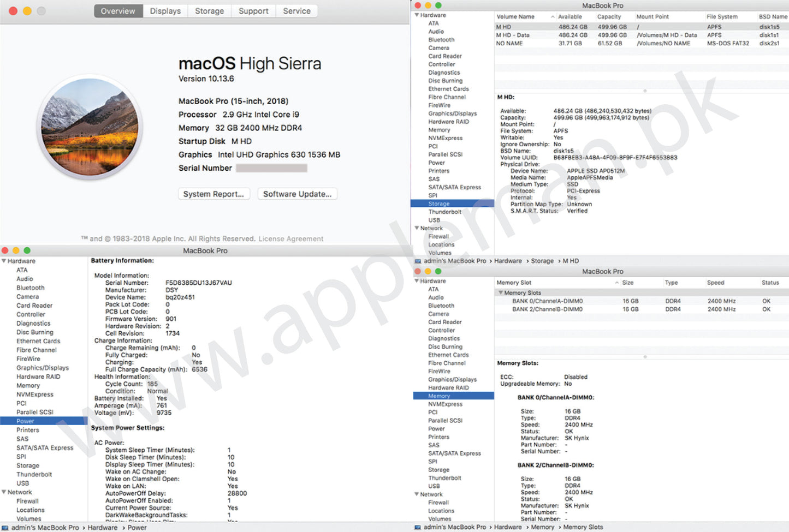The width and height of the screenshot is (789, 532).
Task: Select the highlighted Memory item in the Memory window sidebar
Action: [453, 396]
